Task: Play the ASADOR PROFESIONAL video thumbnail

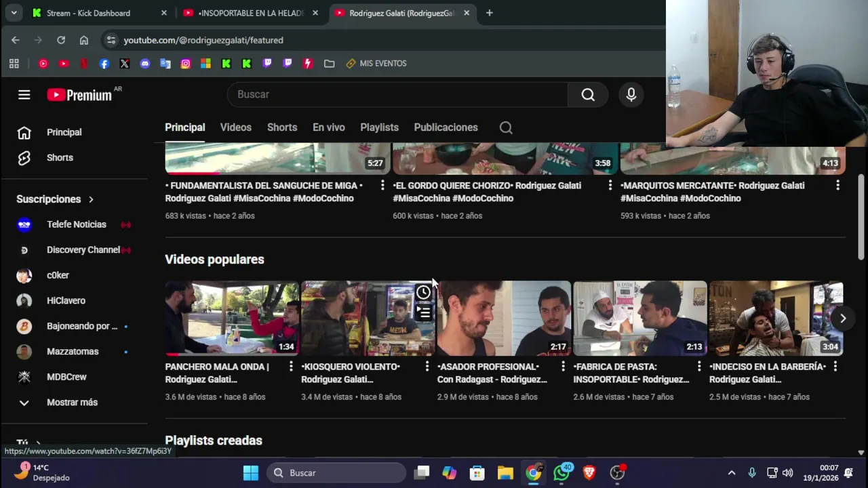Action: 504,318
